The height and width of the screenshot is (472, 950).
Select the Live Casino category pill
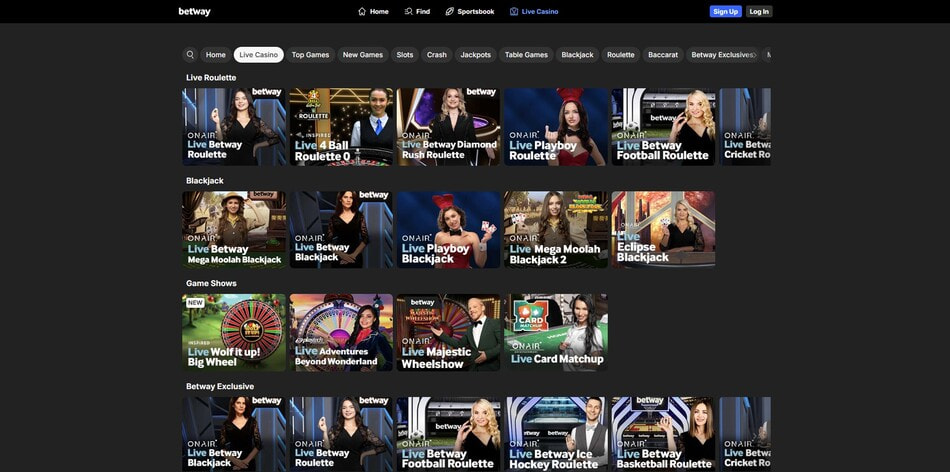point(259,55)
